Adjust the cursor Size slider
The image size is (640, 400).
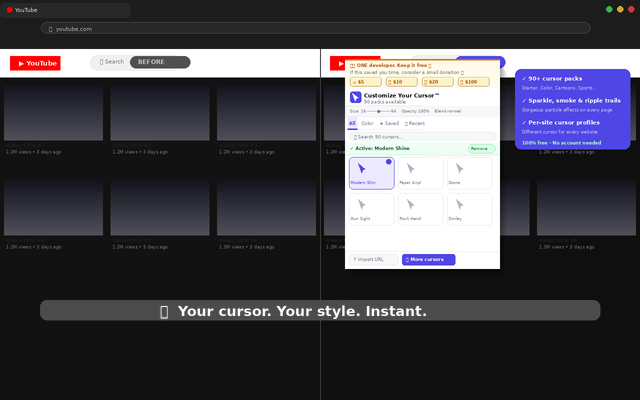378,111
